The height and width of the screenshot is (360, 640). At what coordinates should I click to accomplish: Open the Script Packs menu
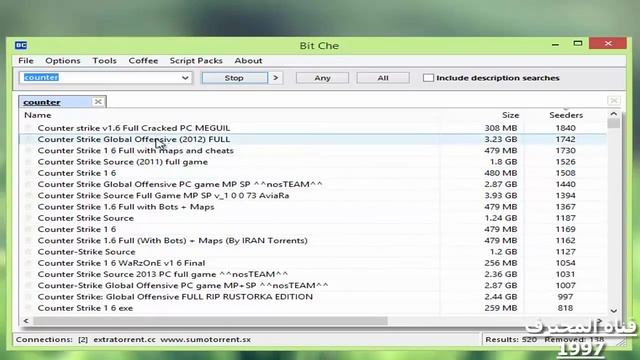(196, 60)
